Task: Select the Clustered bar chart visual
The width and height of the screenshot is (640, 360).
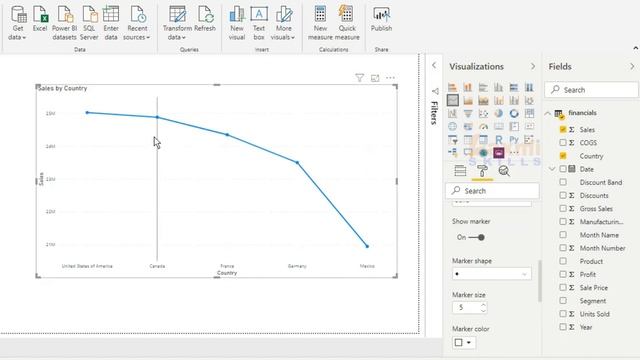Action: point(483,87)
